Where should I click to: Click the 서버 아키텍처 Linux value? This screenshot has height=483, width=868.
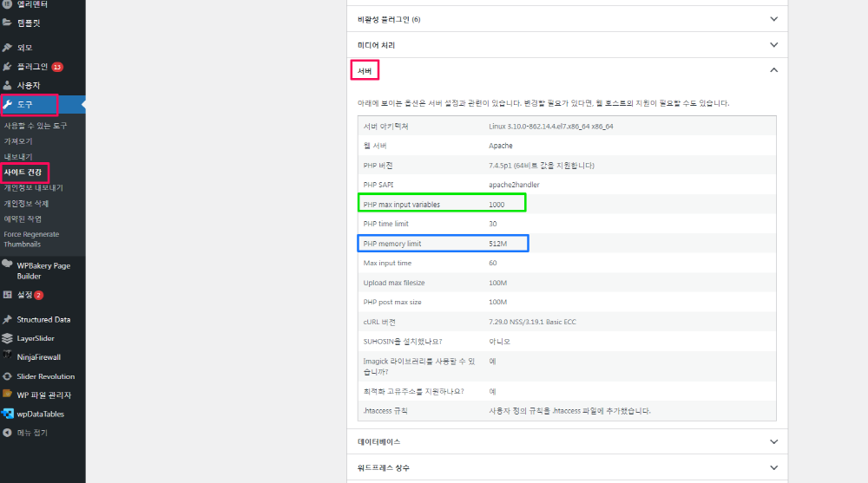click(551, 126)
